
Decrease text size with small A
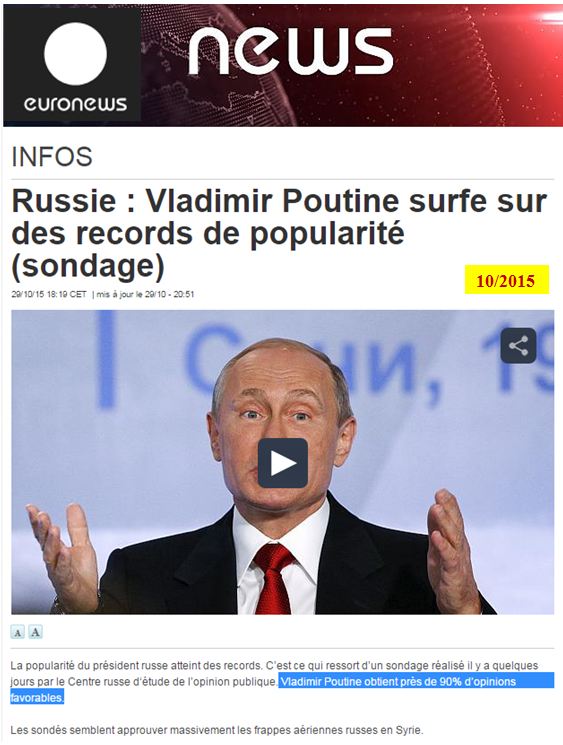pyautogui.click(x=18, y=632)
